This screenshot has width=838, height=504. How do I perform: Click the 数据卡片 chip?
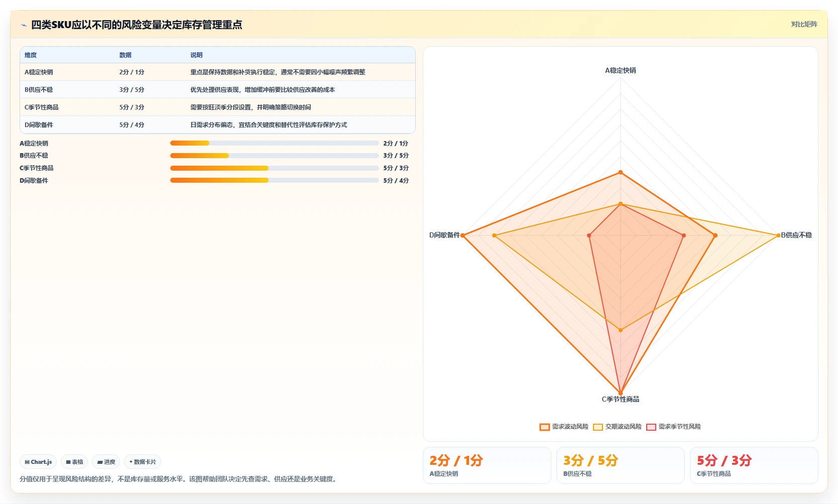pos(143,462)
